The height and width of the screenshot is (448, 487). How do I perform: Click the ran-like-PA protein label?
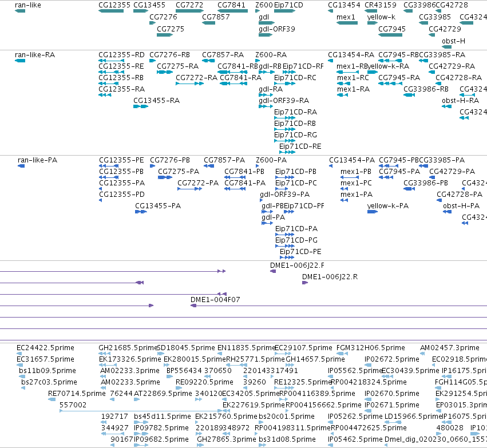pos(38,160)
